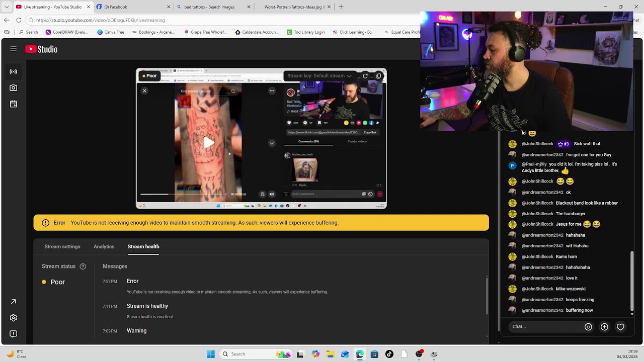Open TikTok app from the taskbar
Image resolution: width=644 pixels, height=362 pixels.
pyautogui.click(x=389, y=354)
